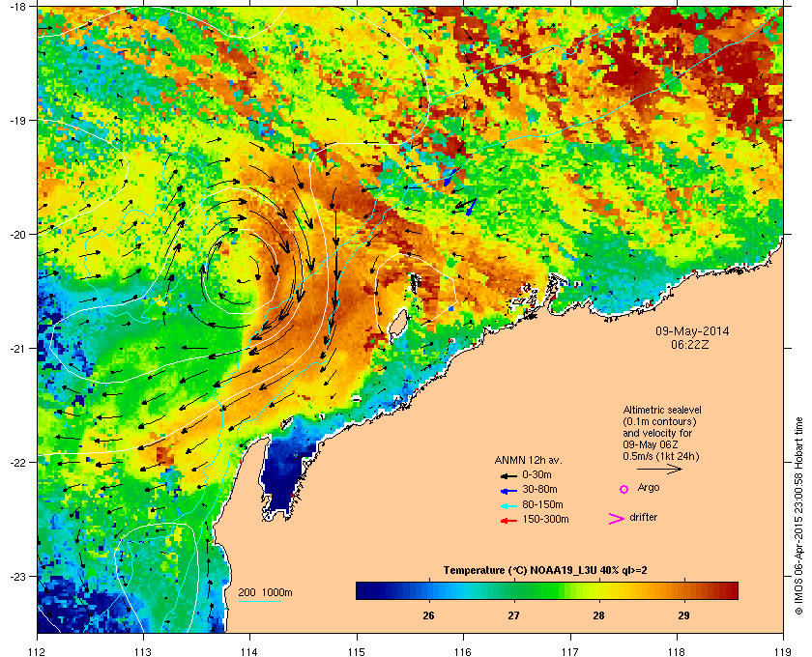Screen dimensions: 812x657
Task: Click the Temperature NOAA19_L3U title
Action: pos(545,571)
